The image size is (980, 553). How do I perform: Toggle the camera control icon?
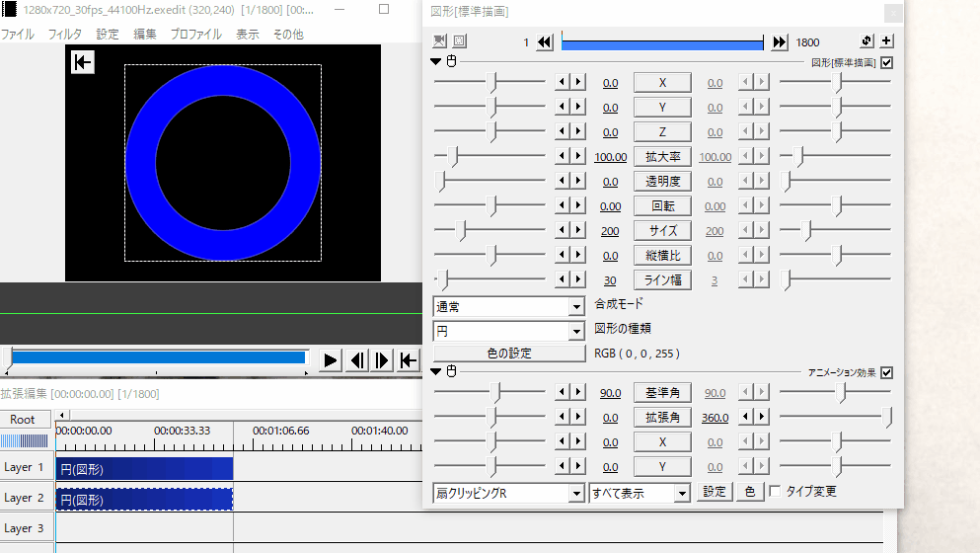click(440, 41)
